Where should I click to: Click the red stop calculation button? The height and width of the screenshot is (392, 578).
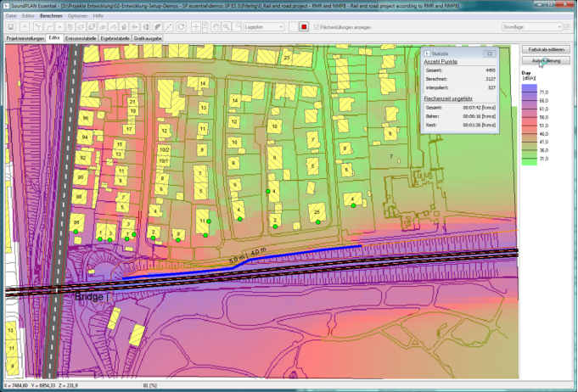click(x=303, y=27)
